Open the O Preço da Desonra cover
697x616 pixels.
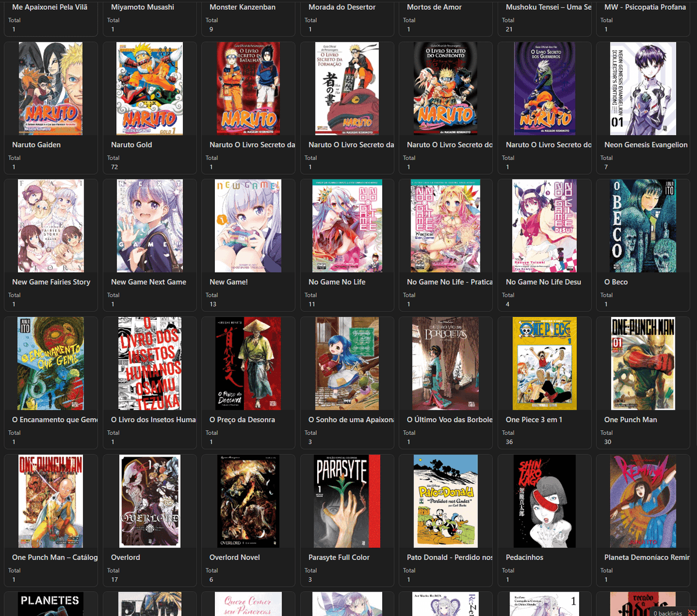point(249,363)
